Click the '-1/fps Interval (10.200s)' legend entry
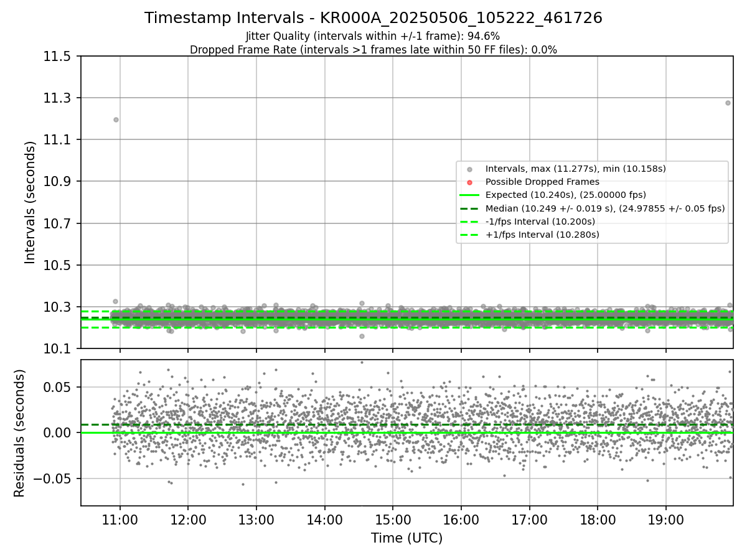 coord(540,222)
